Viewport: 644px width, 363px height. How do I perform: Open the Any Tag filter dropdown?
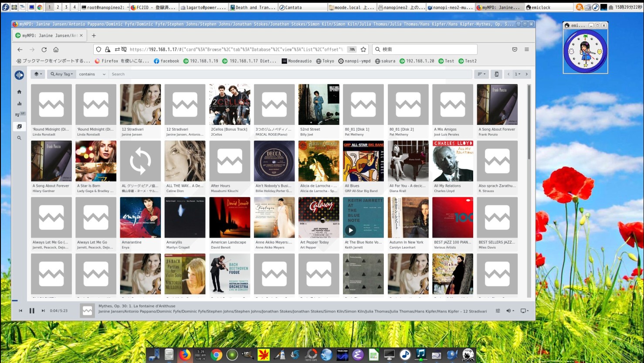61,74
